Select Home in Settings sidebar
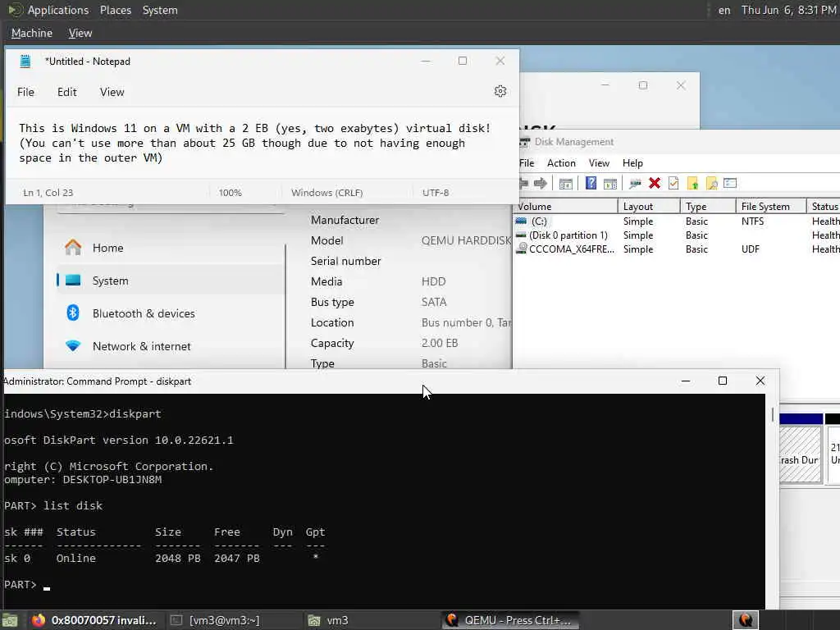This screenshot has height=630, width=840. [x=171, y=248]
